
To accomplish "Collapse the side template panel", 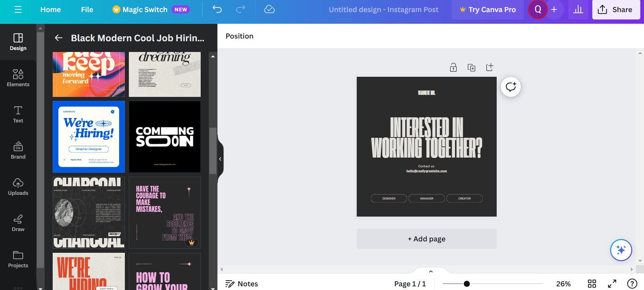I will click(x=220, y=159).
